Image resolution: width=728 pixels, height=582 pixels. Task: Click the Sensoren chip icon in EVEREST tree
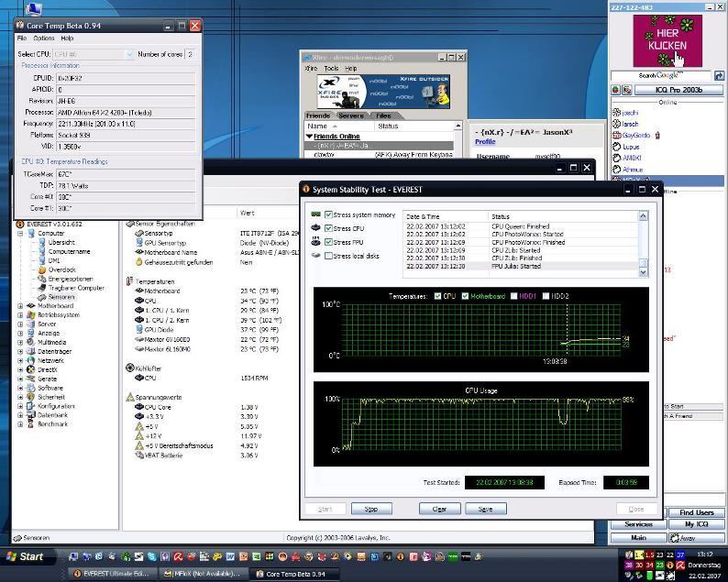pos(42,297)
